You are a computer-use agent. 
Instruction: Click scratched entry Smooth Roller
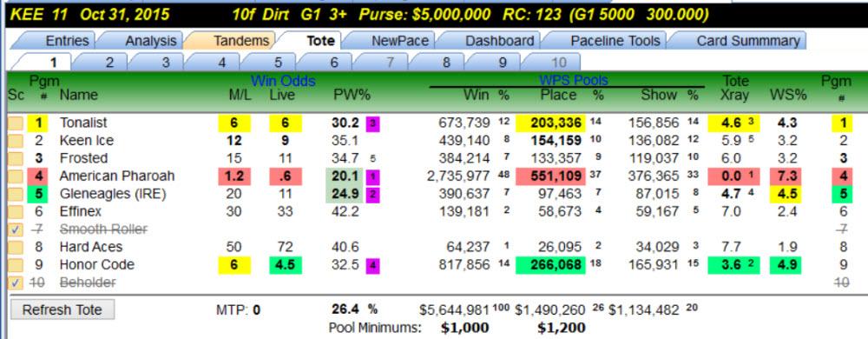pos(103,229)
